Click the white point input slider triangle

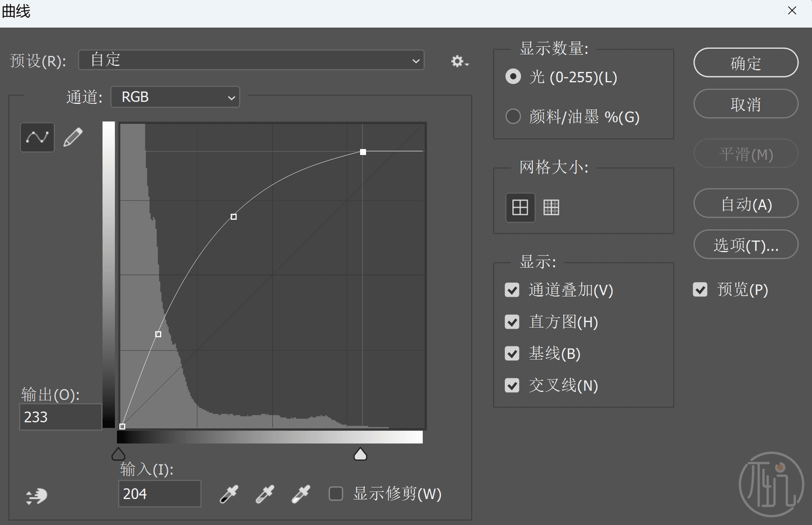pos(360,454)
